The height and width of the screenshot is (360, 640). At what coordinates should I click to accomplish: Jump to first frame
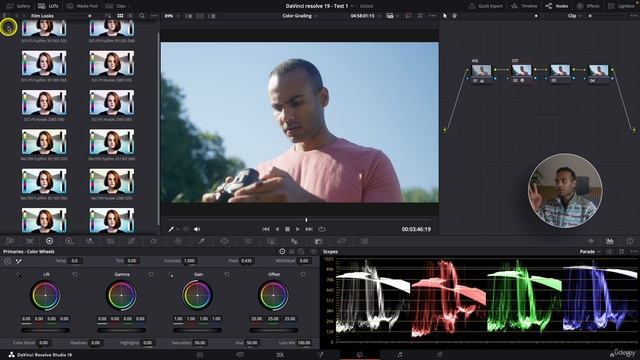pos(266,229)
